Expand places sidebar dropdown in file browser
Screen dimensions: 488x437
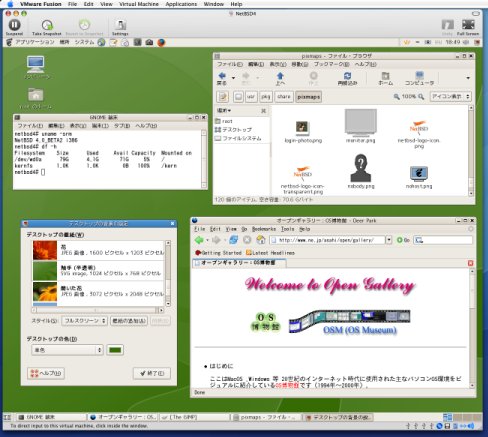point(224,110)
